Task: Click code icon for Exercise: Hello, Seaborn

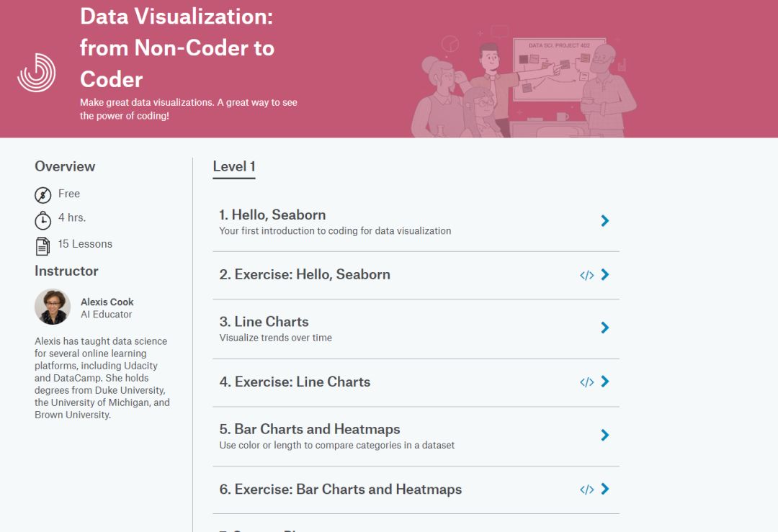Action: click(586, 275)
